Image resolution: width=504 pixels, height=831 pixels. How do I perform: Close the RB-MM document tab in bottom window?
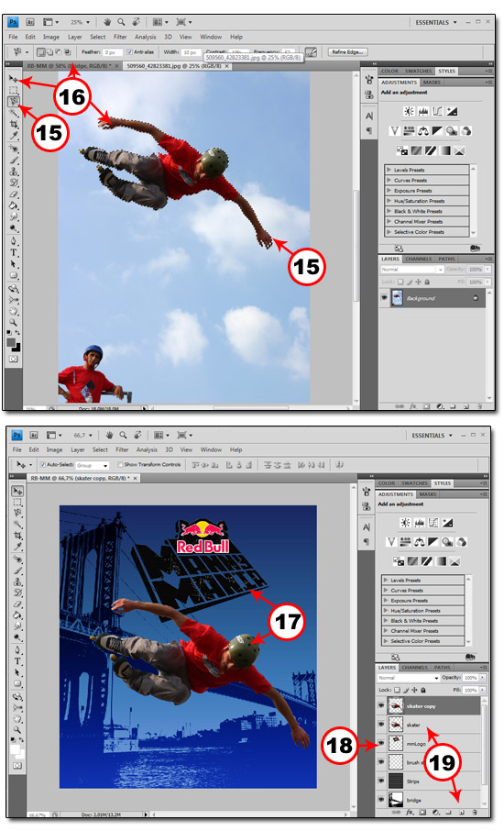click(x=135, y=478)
